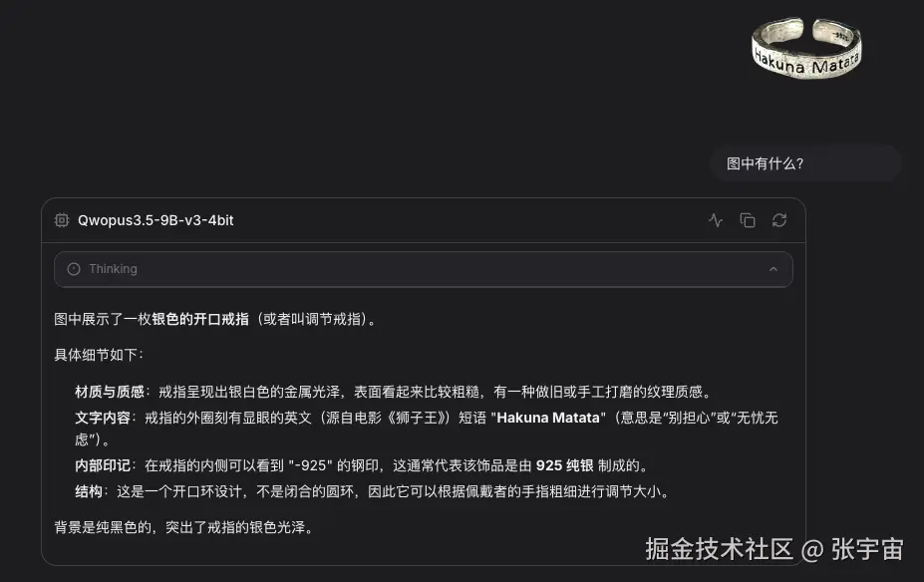
Task: Click the chip icon beside the model name
Action: tap(62, 220)
